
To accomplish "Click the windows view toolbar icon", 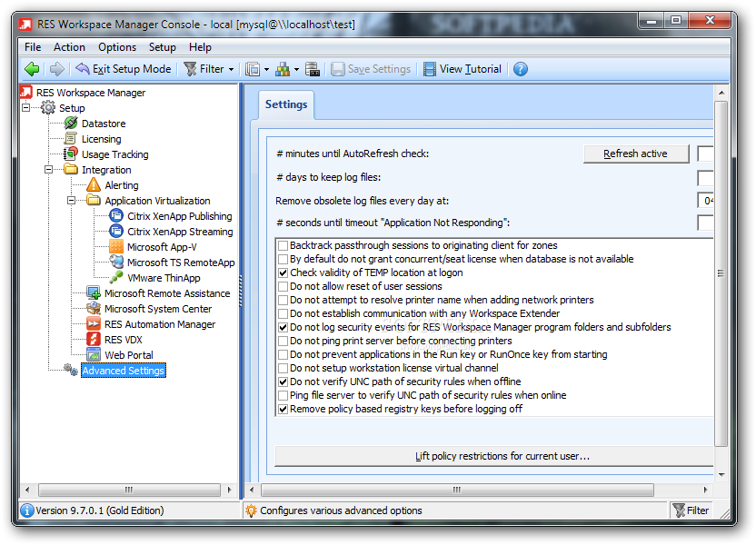I will click(253, 69).
